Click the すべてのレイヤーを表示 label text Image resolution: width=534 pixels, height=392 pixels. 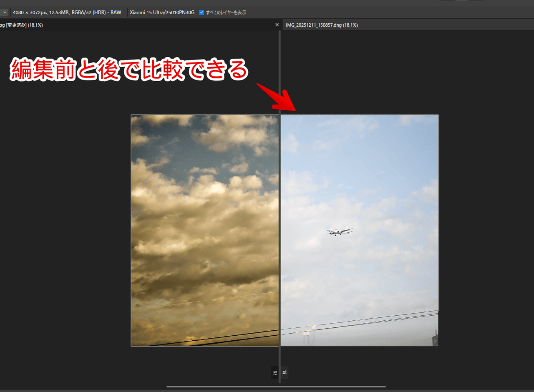[226, 13]
